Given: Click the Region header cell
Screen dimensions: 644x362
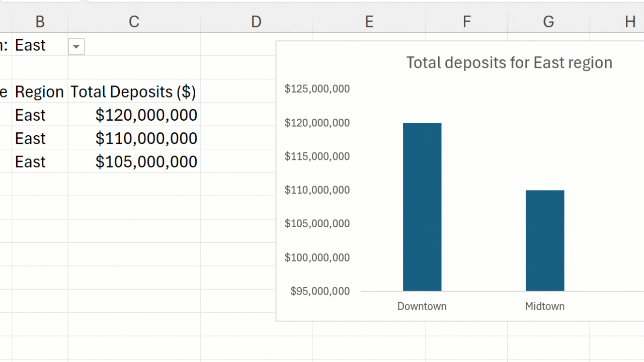Looking at the screenshot, I should pos(39,92).
